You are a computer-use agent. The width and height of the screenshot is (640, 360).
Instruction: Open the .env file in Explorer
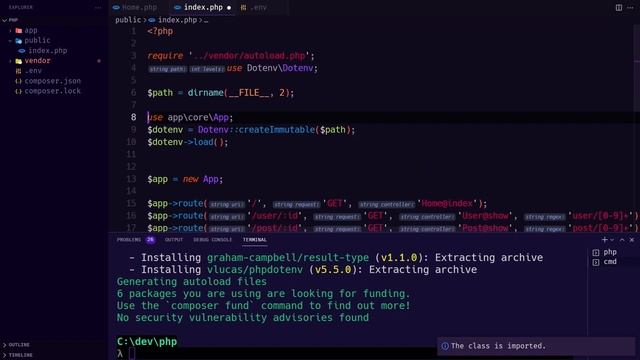click(33, 71)
